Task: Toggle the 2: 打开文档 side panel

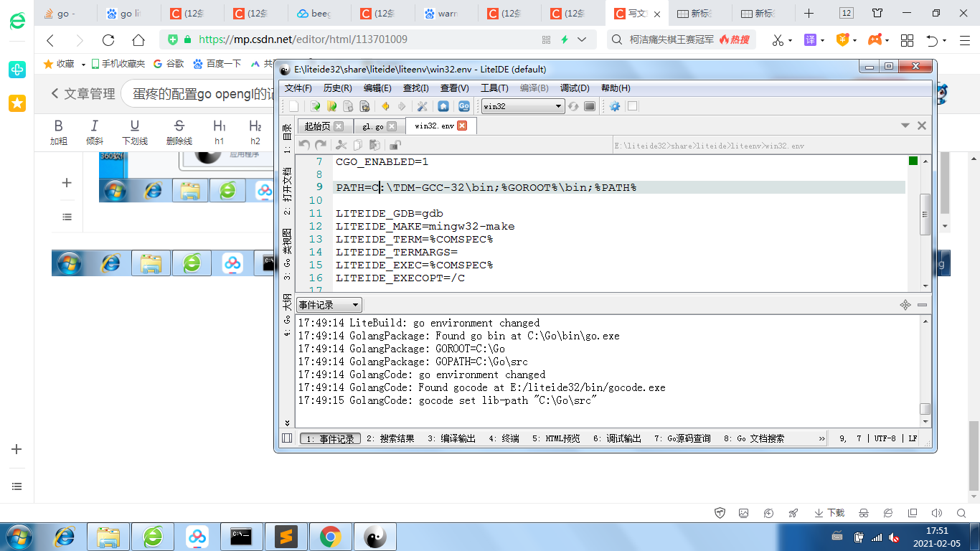Action: 287,192
